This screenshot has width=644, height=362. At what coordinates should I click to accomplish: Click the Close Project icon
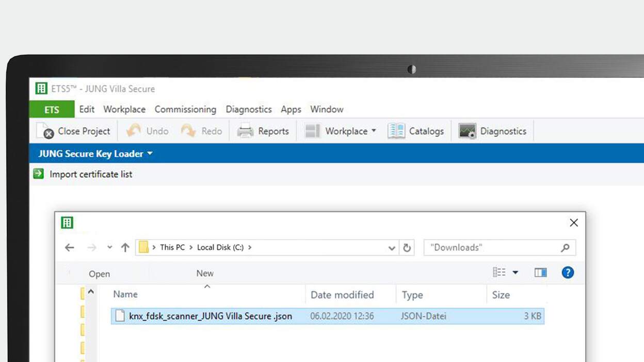(x=44, y=131)
